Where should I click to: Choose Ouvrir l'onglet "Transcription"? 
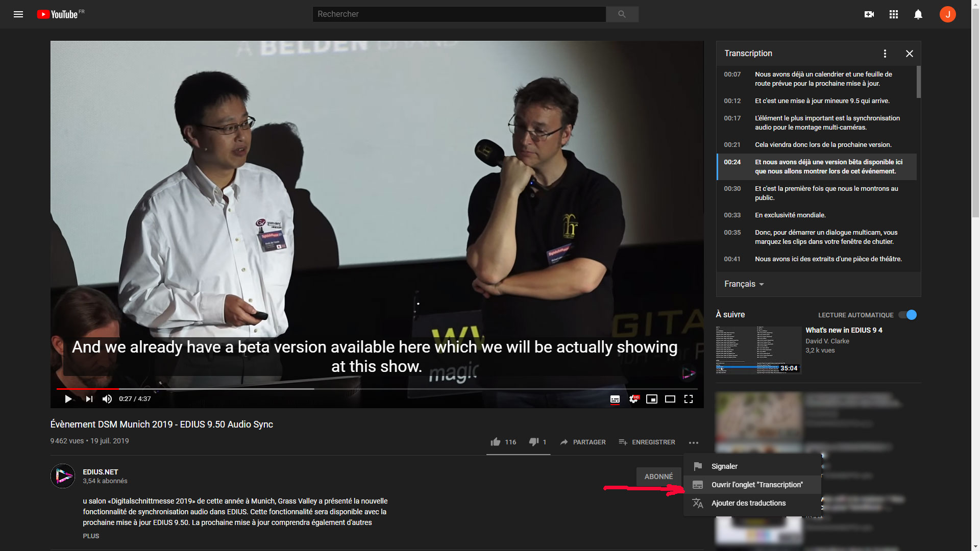[752, 485]
